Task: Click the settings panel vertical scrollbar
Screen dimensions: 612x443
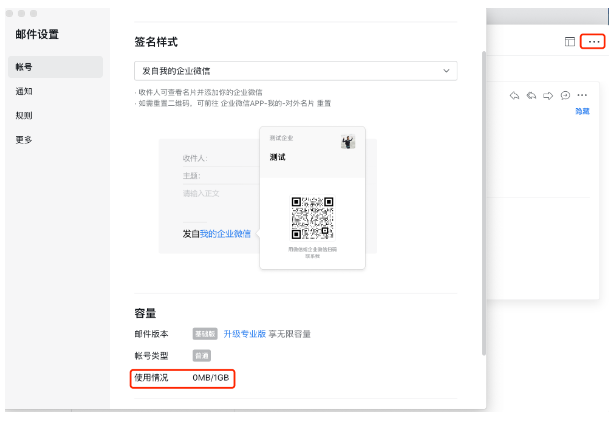Action: (x=483, y=200)
